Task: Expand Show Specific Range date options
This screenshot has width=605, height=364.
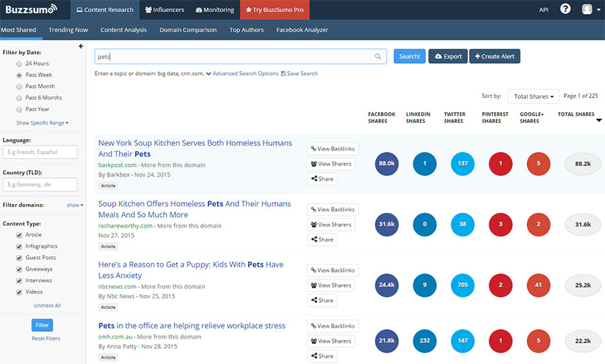Action: tap(42, 123)
